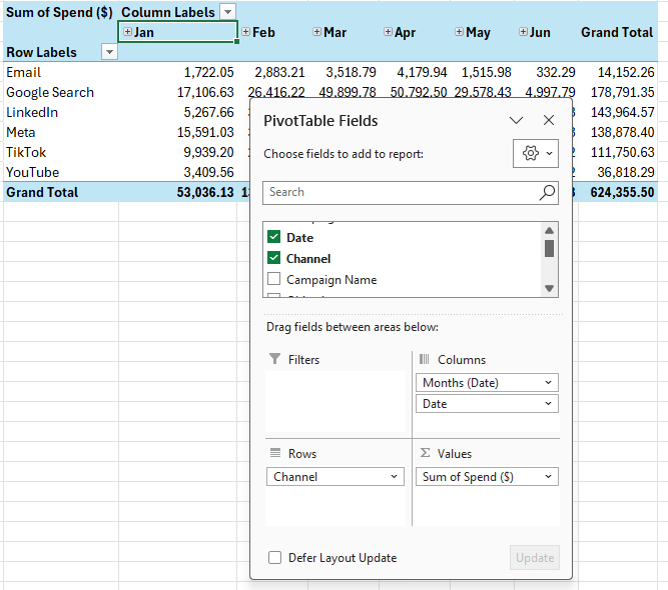Image resolution: width=668 pixels, height=590 pixels.
Task: Click the Rows area icon
Action: point(275,452)
